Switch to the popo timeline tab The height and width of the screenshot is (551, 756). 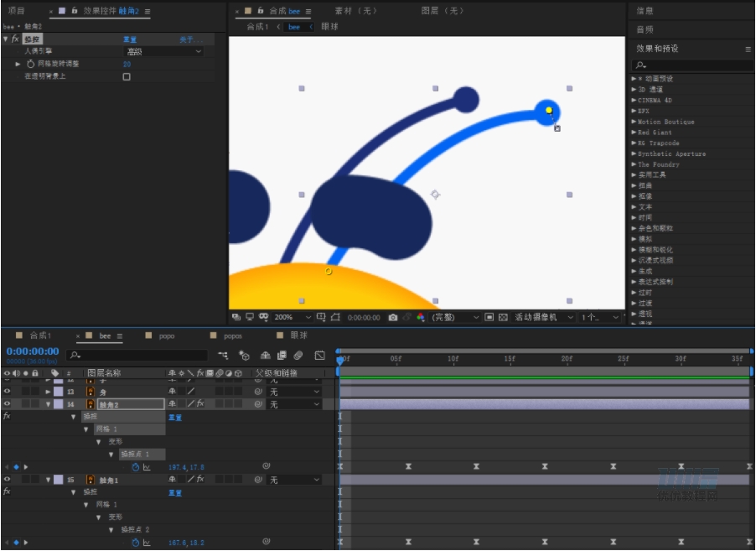coord(166,335)
